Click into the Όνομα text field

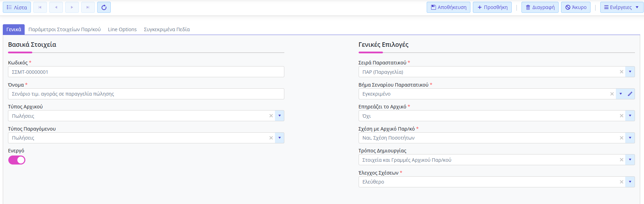click(146, 94)
